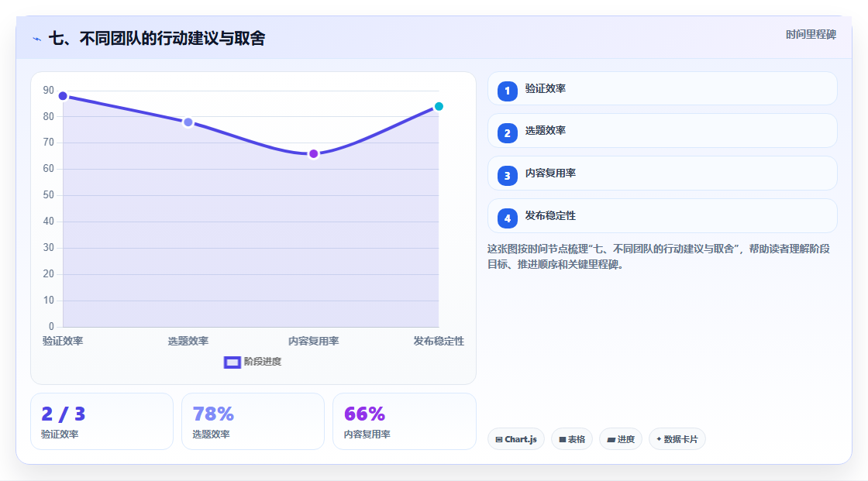This screenshot has width=868, height=481.
Task: Open the 2 / 3 验证效率 stat card
Action: (102, 421)
